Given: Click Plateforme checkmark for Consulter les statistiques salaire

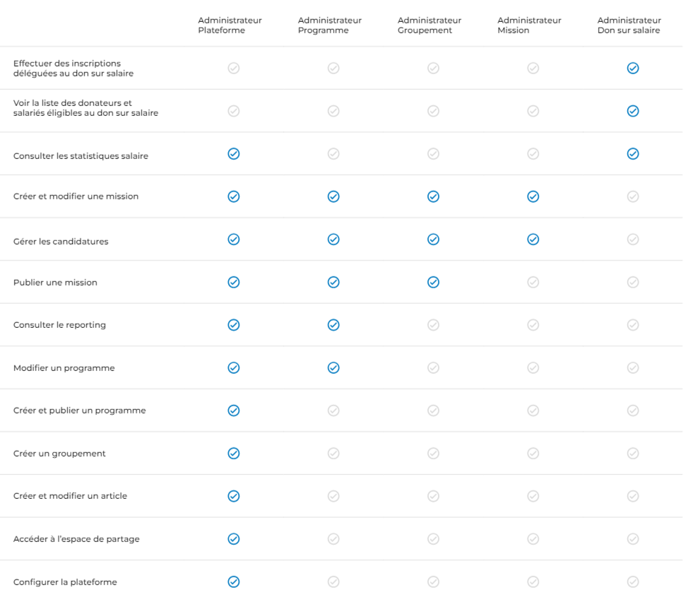Looking at the screenshot, I should (234, 154).
